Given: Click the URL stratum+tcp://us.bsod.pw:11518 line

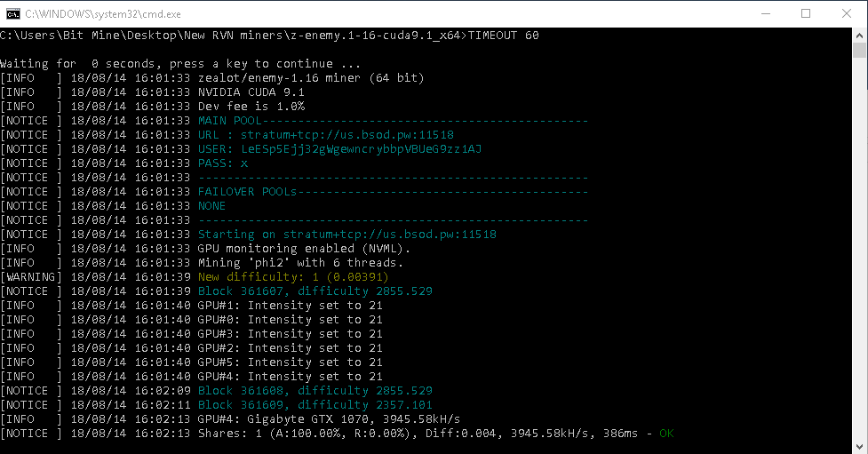Looking at the screenshot, I should [x=326, y=135].
